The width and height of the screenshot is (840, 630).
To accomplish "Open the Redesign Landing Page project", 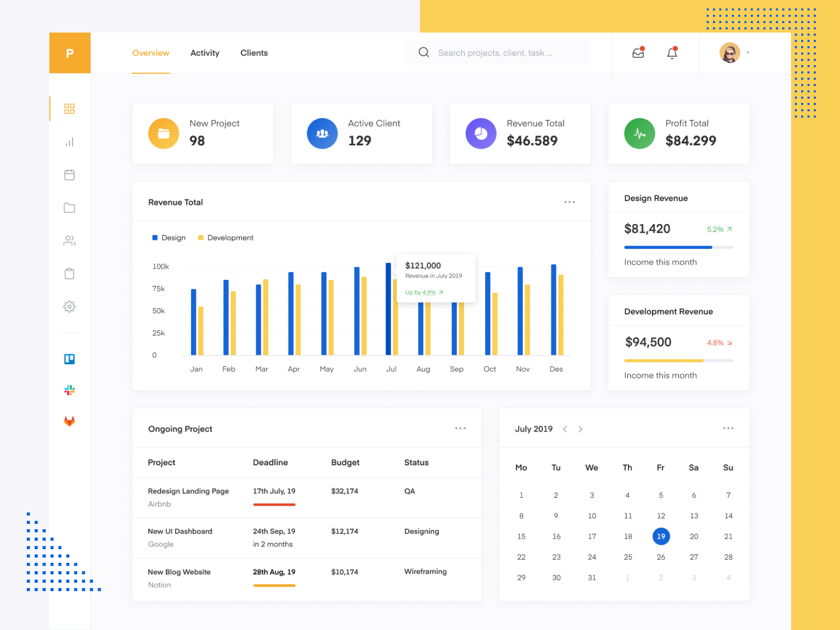I will [x=188, y=491].
